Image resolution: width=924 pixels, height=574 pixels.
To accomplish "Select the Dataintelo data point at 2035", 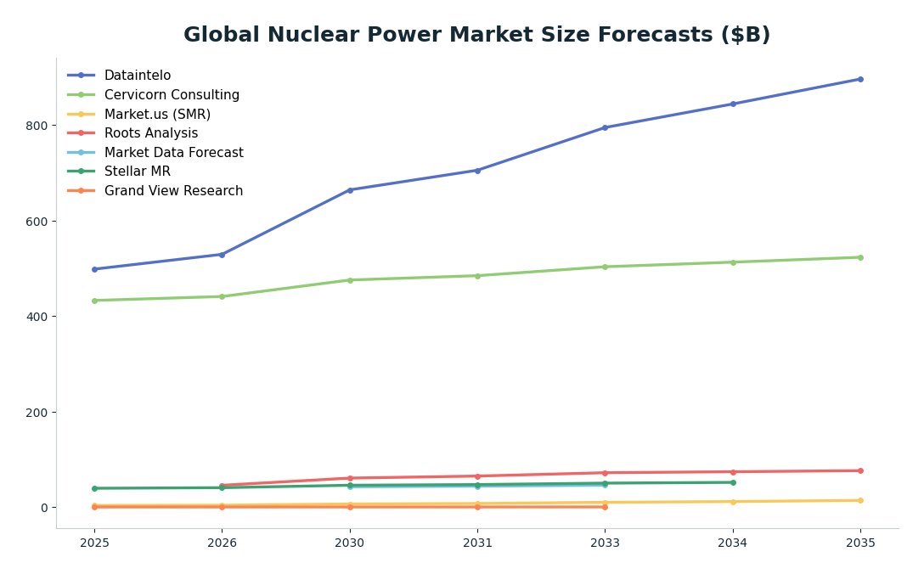I will click(x=860, y=79).
